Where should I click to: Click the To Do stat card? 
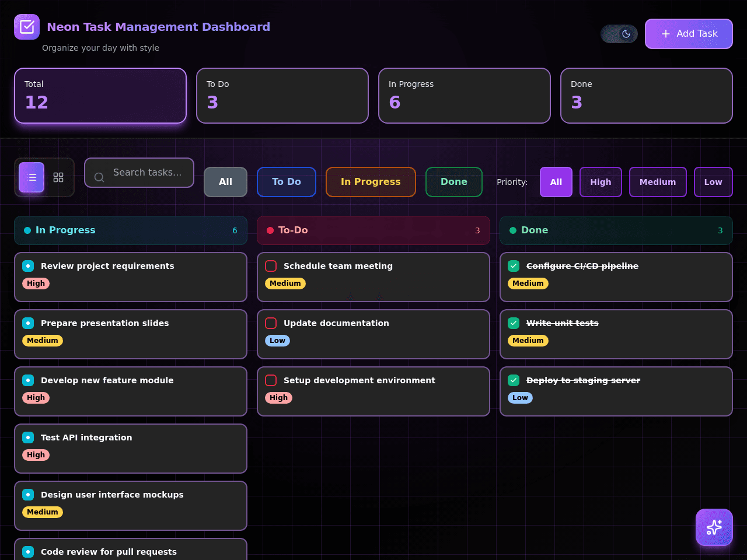click(x=282, y=96)
